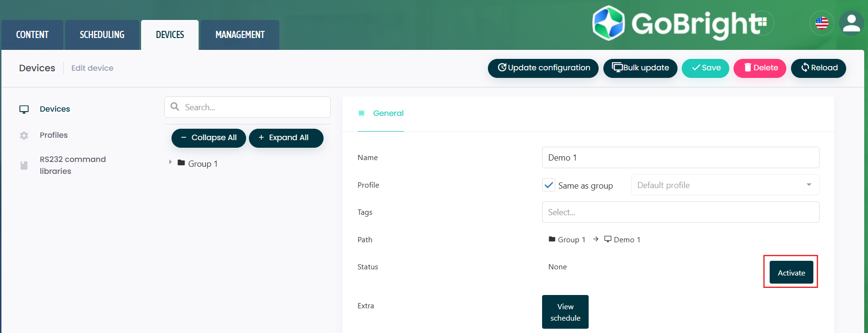Image resolution: width=868 pixels, height=333 pixels.
Task: Open the Tags select field
Action: coord(680,212)
